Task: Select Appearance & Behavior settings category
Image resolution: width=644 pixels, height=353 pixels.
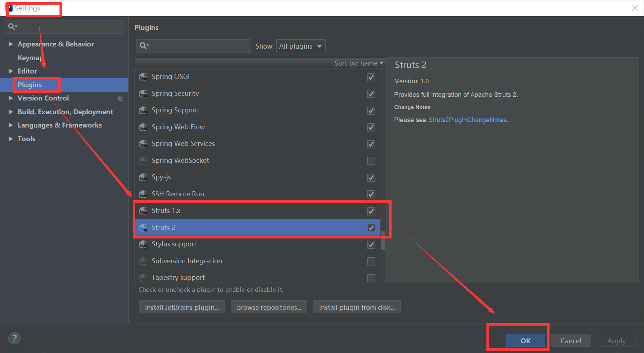Action: pyautogui.click(x=56, y=44)
